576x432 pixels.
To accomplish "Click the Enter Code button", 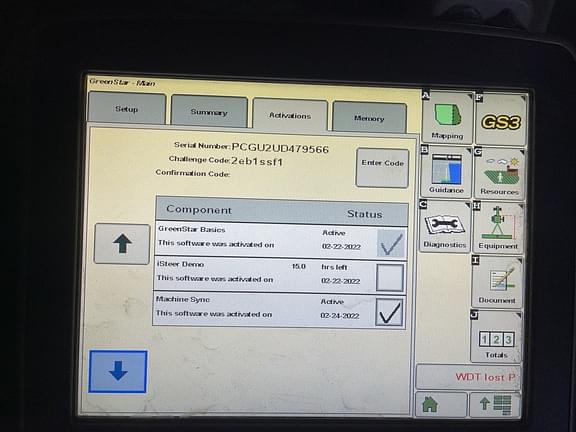I will coord(382,168).
